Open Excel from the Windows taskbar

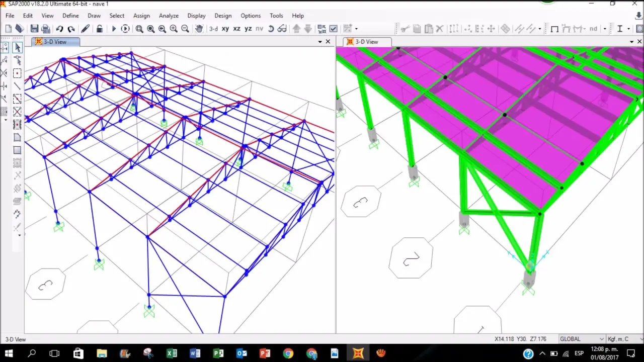click(x=172, y=353)
